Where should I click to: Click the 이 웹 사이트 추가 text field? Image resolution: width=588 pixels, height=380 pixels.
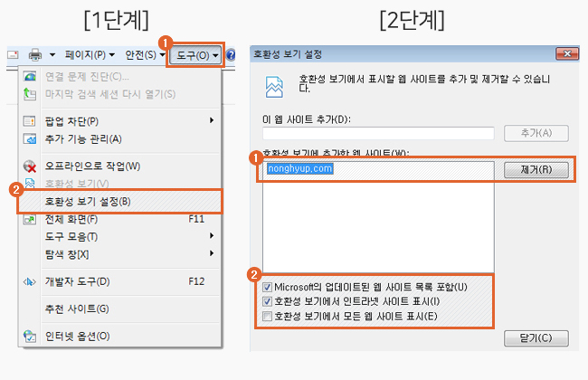378,133
